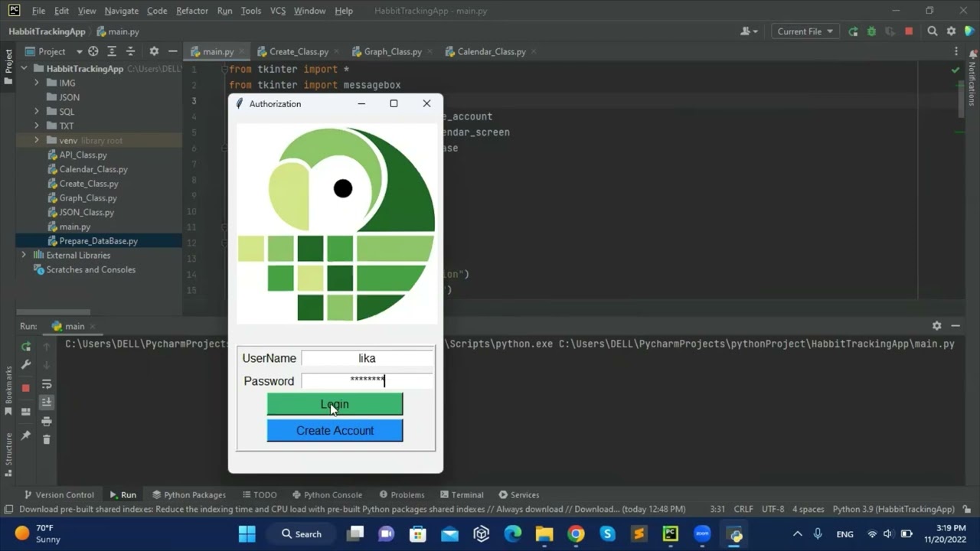Open the VCS menu

pyautogui.click(x=278, y=11)
